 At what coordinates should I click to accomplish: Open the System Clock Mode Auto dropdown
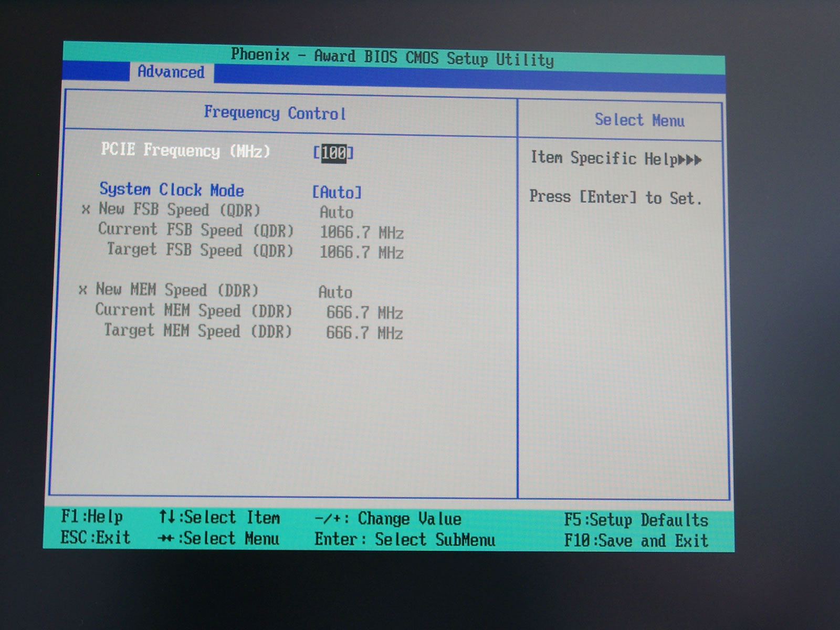click(x=337, y=192)
